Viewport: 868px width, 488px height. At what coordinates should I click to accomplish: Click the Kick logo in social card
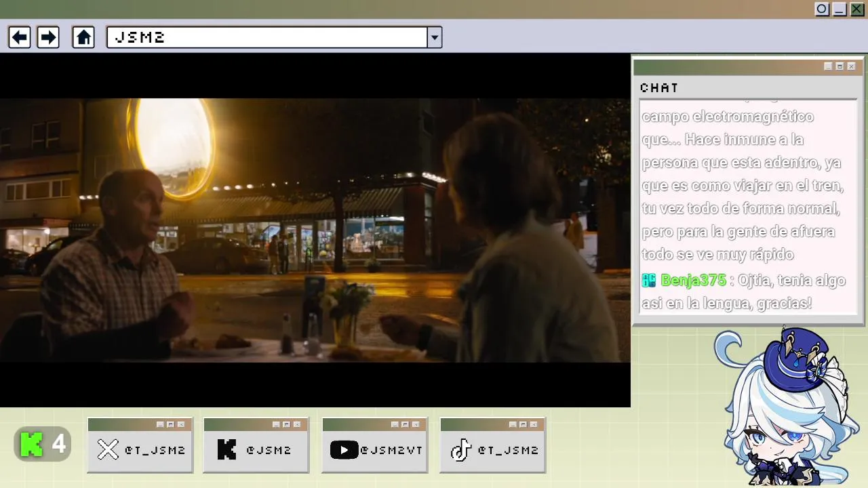[226, 449]
